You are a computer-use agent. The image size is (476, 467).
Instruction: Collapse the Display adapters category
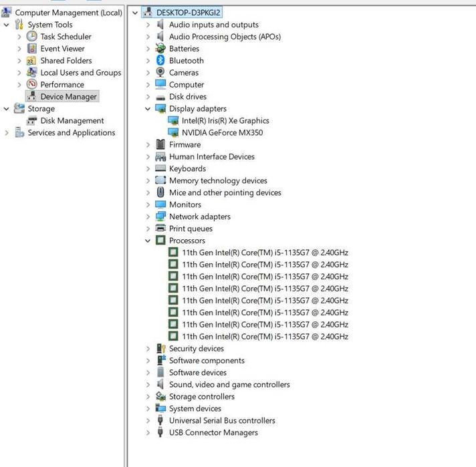148,109
